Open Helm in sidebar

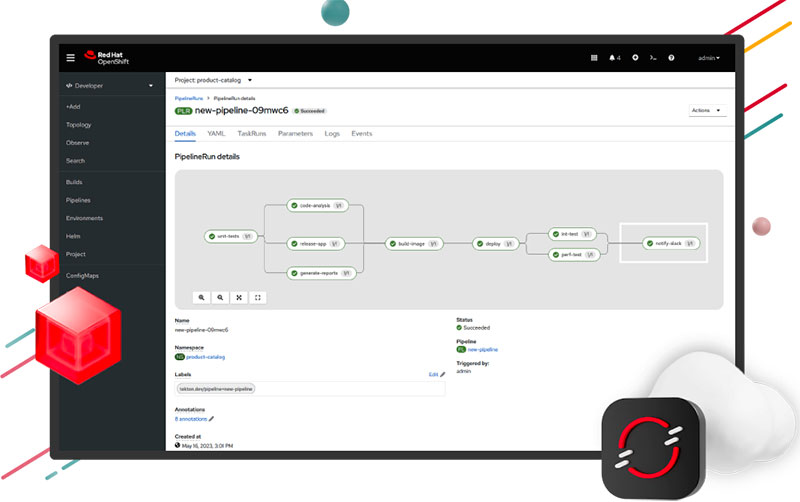[73, 236]
